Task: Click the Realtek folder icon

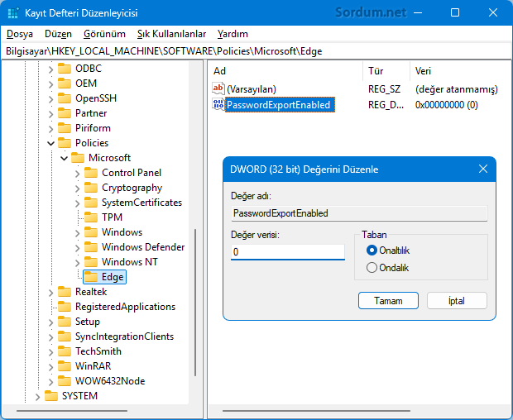Action: click(x=65, y=292)
